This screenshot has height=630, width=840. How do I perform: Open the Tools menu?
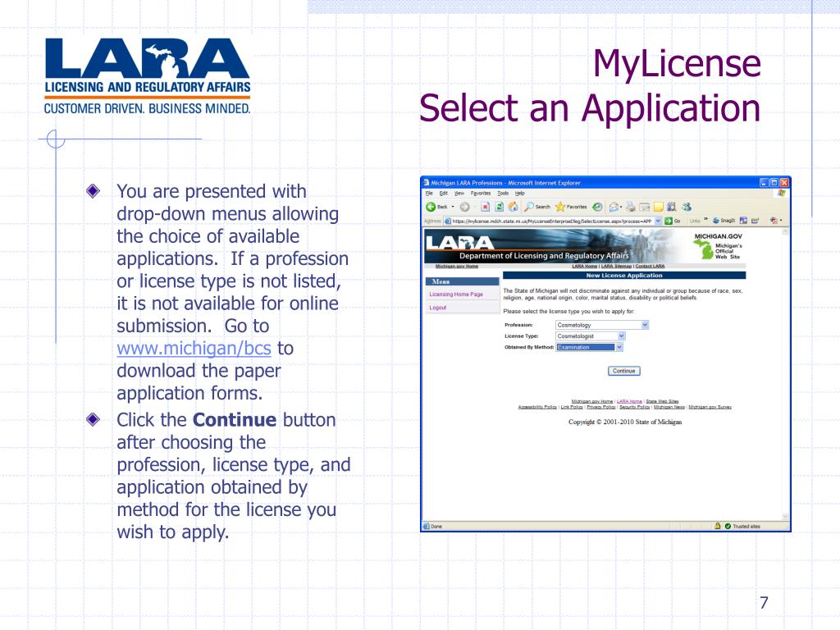503,194
